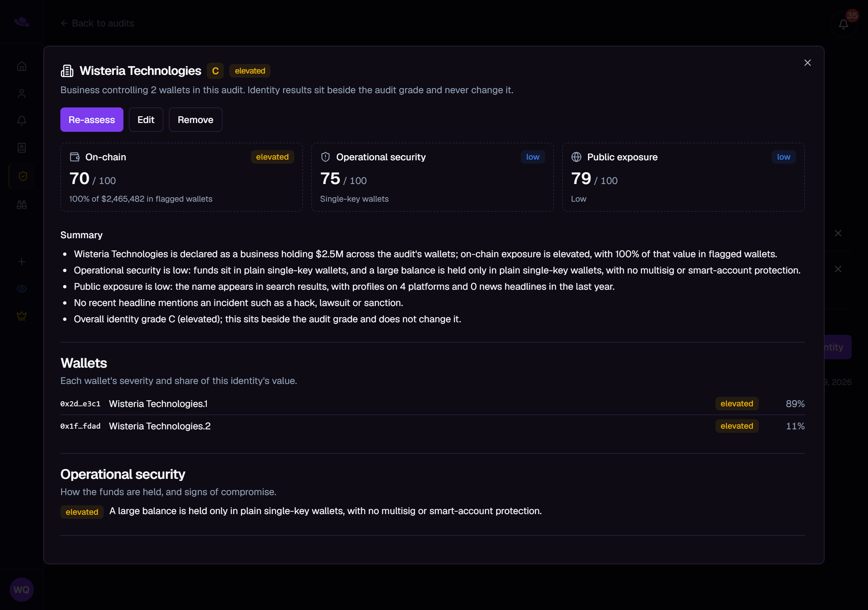The image size is (868, 610).
Task: Click wallet address 0x2d…e3c1
Action: tap(80, 404)
